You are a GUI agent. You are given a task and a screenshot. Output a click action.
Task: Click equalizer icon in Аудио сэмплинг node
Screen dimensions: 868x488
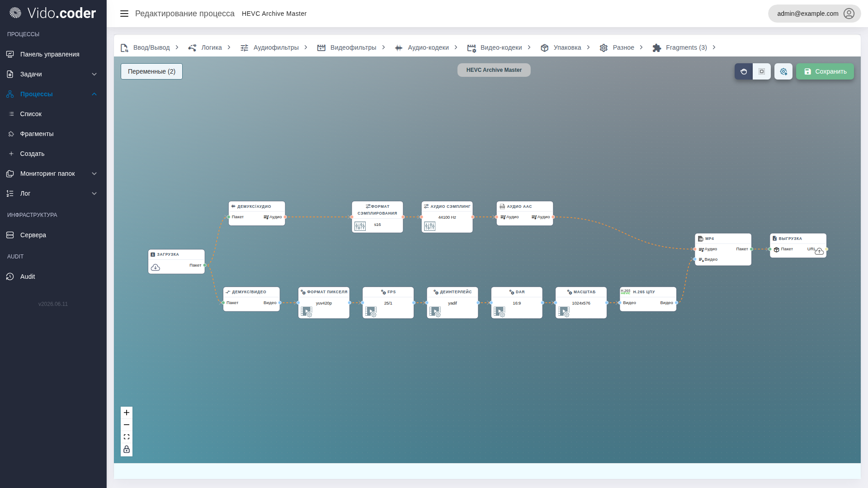[x=430, y=226]
